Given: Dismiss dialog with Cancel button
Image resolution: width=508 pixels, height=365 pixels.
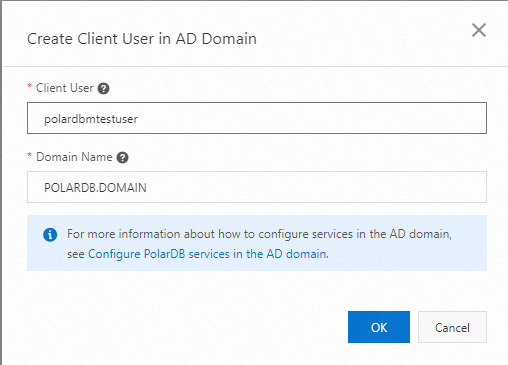Looking at the screenshot, I should pos(452,327).
